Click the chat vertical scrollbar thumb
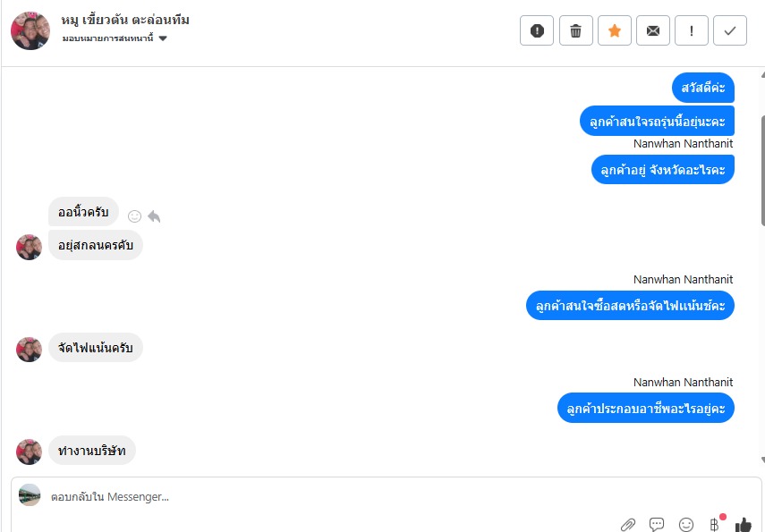Viewport: 765px width, 532px height. click(762, 171)
